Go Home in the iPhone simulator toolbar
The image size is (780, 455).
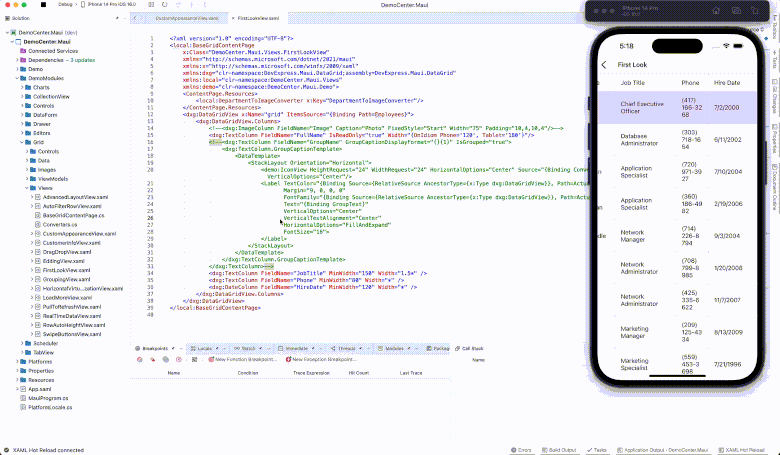pyautogui.click(x=716, y=10)
